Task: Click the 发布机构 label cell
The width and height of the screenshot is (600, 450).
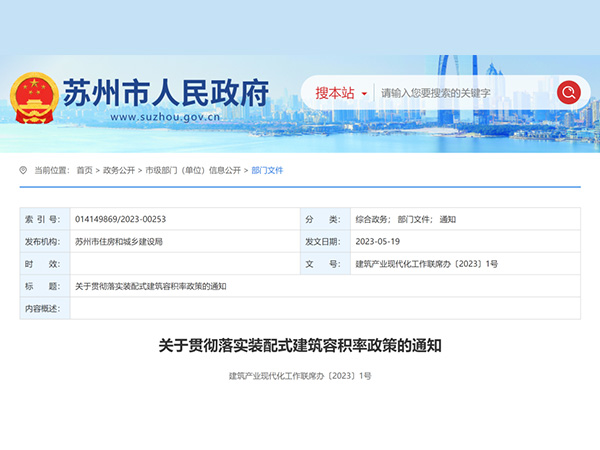Action: click(x=45, y=241)
